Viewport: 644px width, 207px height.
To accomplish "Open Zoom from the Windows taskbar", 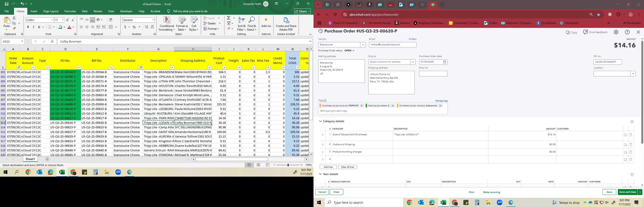I will pyautogui.click(x=499, y=202).
